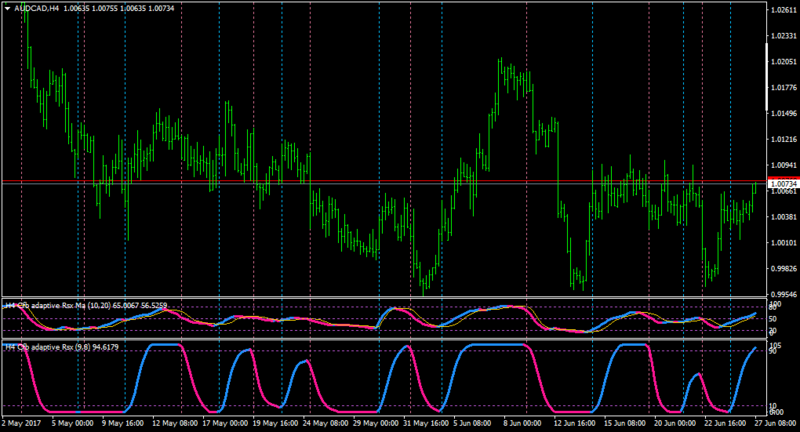Screen dimensions: 800x432
Task: Click the 1.02611 level on price scale
Action: 783,10
